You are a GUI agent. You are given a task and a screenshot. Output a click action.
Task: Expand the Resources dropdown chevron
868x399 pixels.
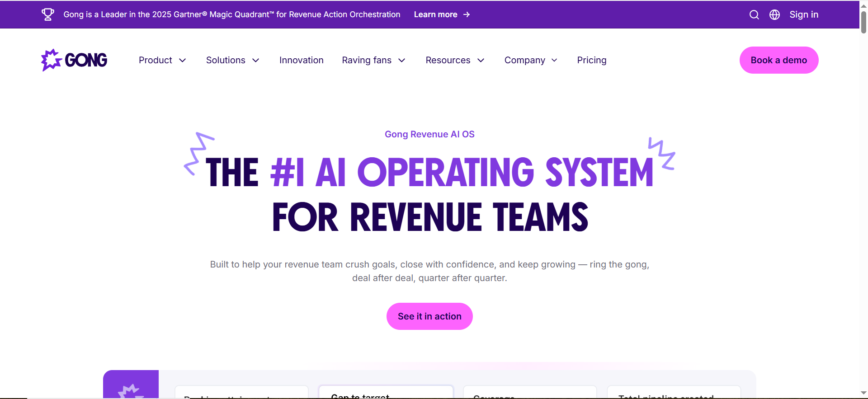481,61
